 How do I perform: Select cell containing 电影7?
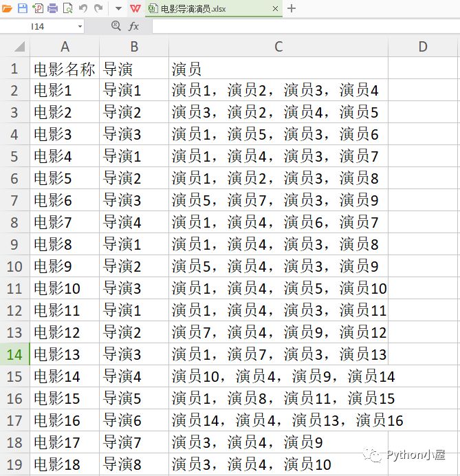point(65,222)
